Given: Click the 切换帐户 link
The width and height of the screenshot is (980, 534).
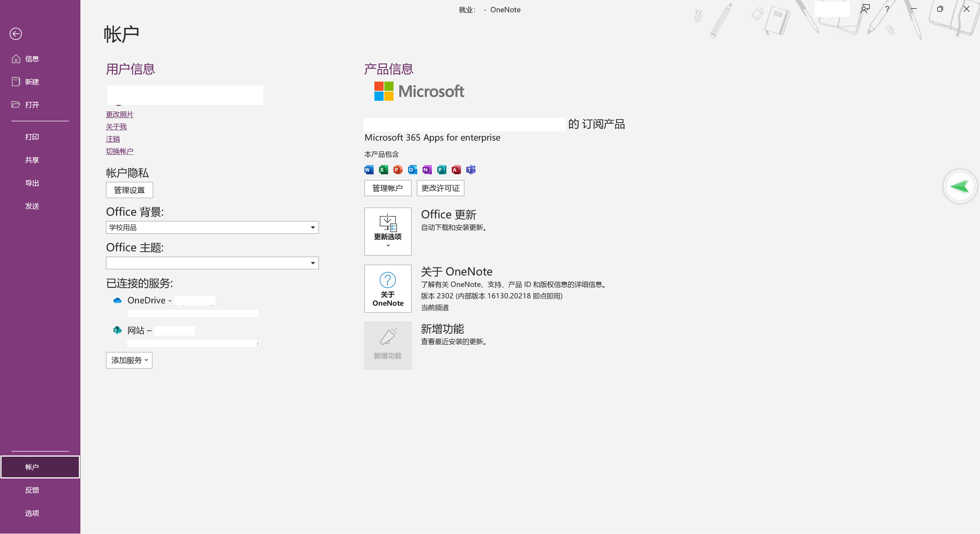Looking at the screenshot, I should 119,151.
